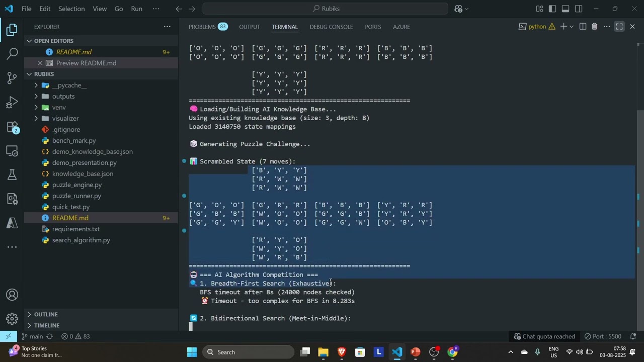Toggle bottom panel visibility
The width and height of the screenshot is (644, 362).
566,9
